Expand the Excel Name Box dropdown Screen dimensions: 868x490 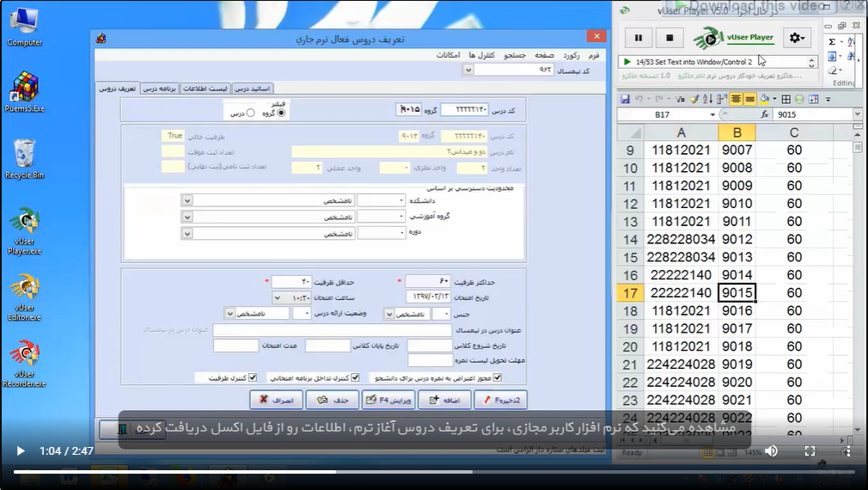[712, 114]
